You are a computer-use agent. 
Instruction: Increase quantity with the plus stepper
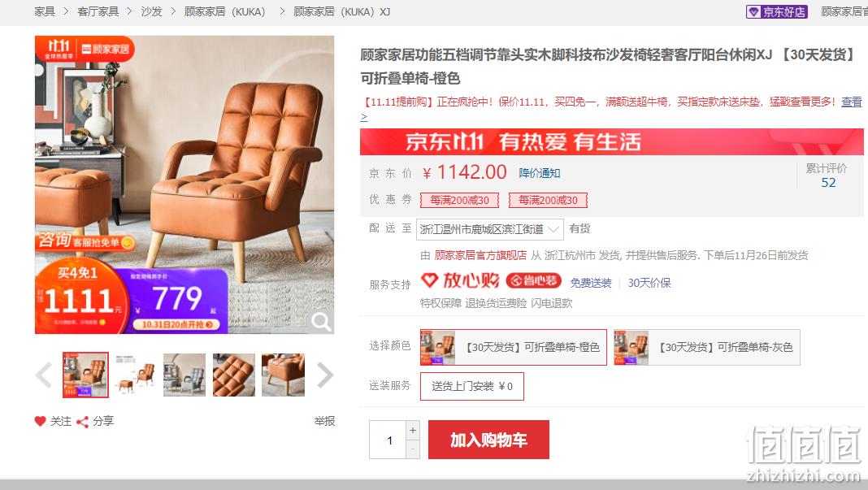point(412,430)
